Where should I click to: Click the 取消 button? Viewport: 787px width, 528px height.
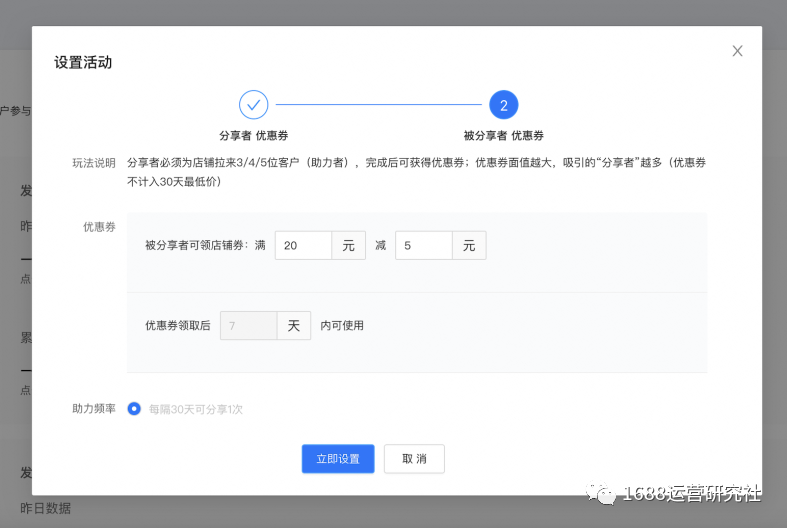(x=414, y=459)
